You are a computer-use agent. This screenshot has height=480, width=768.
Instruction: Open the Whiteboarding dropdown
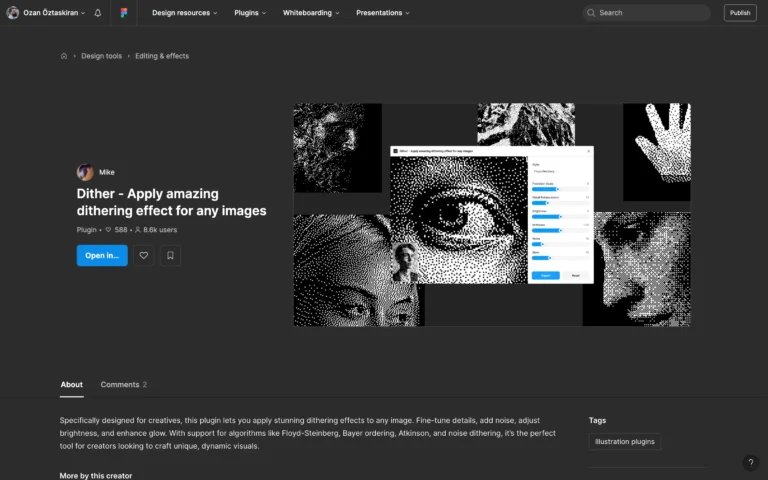click(311, 13)
